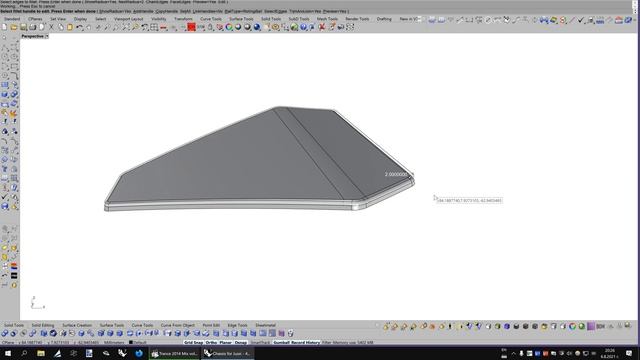Image resolution: width=640 pixels, height=360 pixels.
Task: Open the Default layer selector in status bar
Action: (138, 342)
